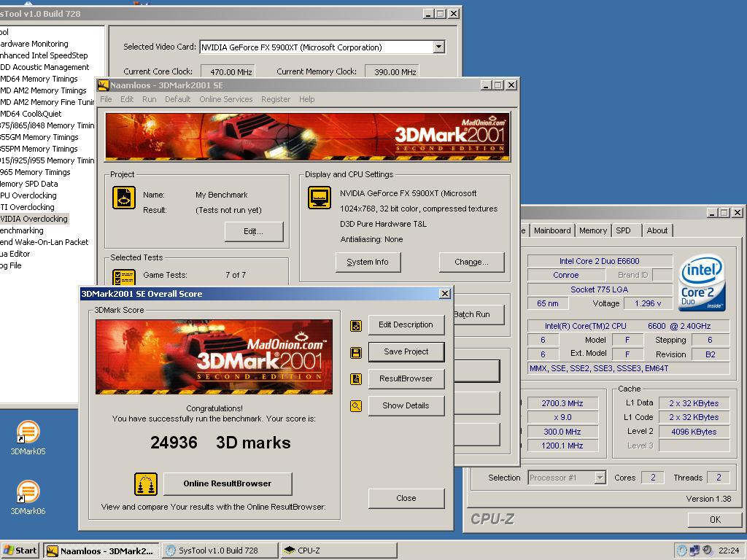Open the File menu in 3DMark2001
Screen dimensions: 747x560
[106, 99]
